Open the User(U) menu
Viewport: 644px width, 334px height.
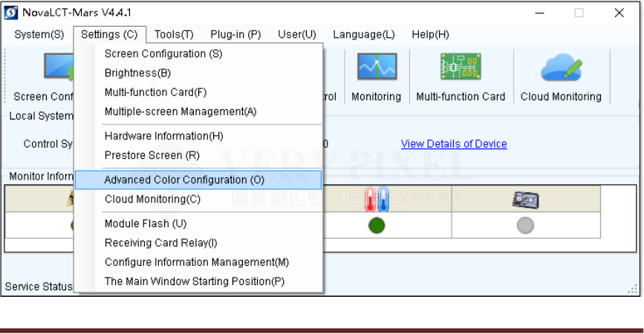tap(297, 34)
